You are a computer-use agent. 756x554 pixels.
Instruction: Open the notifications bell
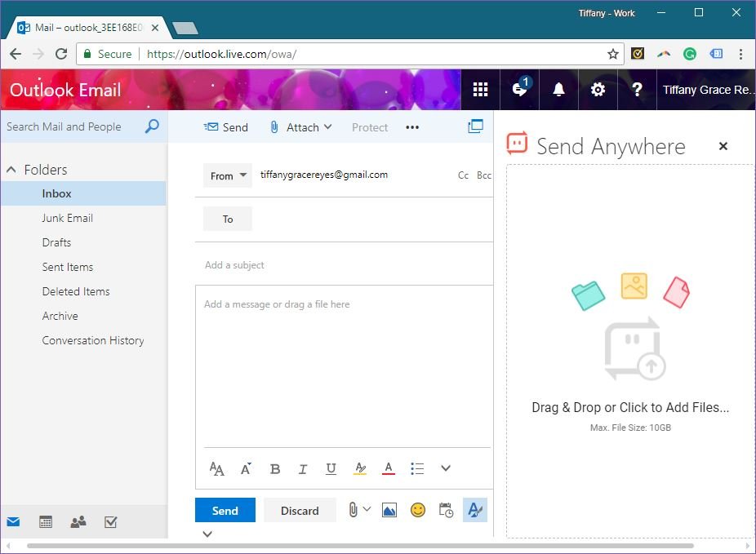[558, 90]
